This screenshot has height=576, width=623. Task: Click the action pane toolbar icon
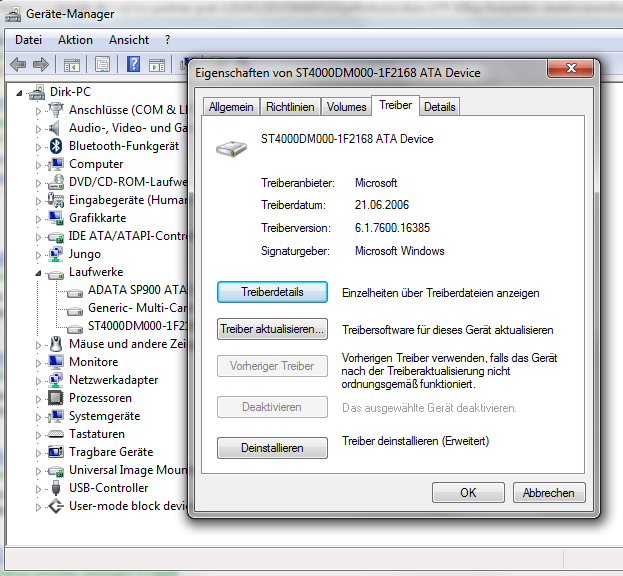point(157,64)
